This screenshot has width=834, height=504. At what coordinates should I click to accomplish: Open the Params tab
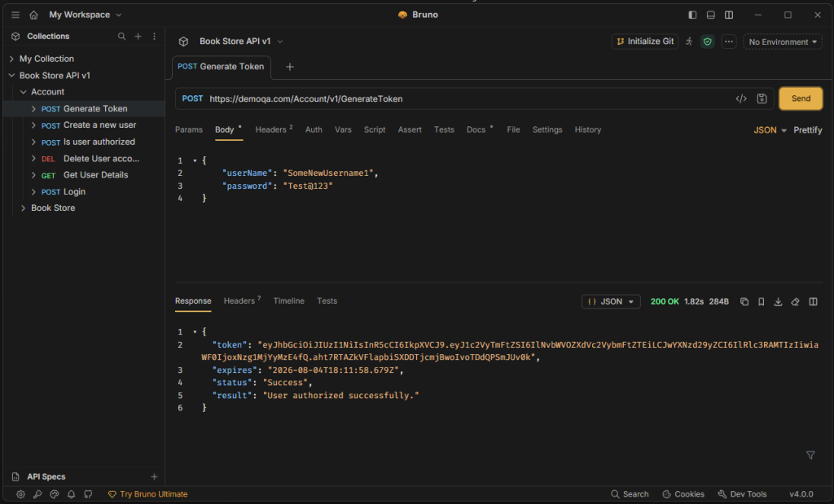pyautogui.click(x=189, y=129)
